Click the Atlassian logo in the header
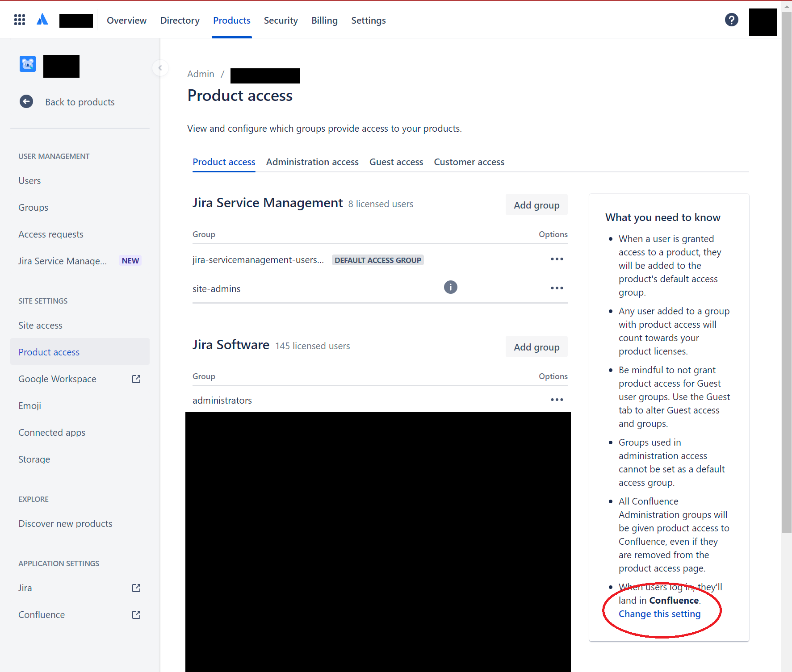Screen dimensions: 792x672 (x=42, y=19)
